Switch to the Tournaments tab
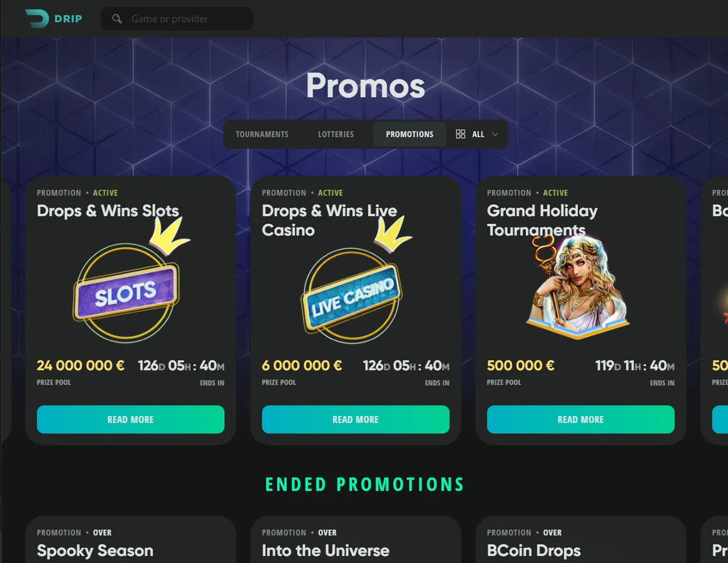This screenshot has height=563, width=728. tap(262, 134)
